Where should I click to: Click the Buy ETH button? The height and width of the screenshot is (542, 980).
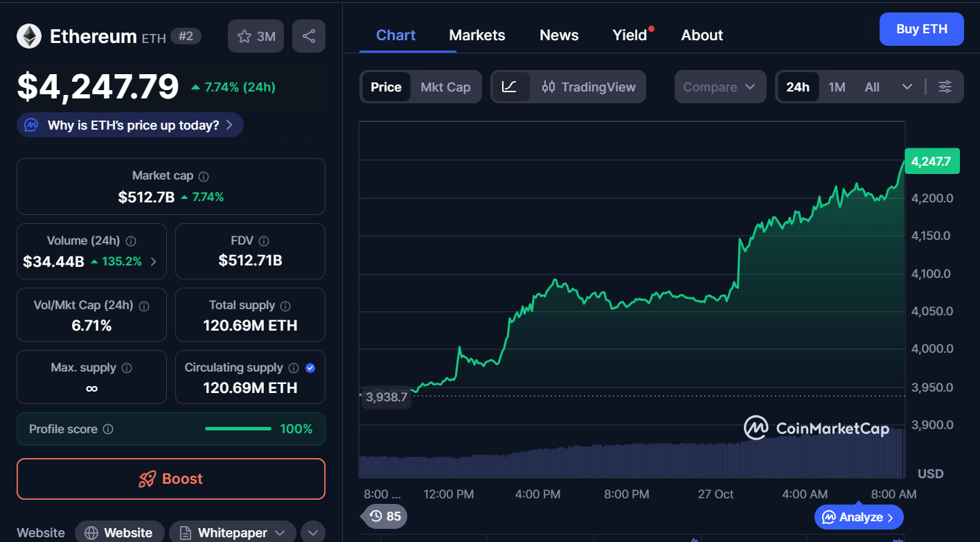tap(920, 29)
